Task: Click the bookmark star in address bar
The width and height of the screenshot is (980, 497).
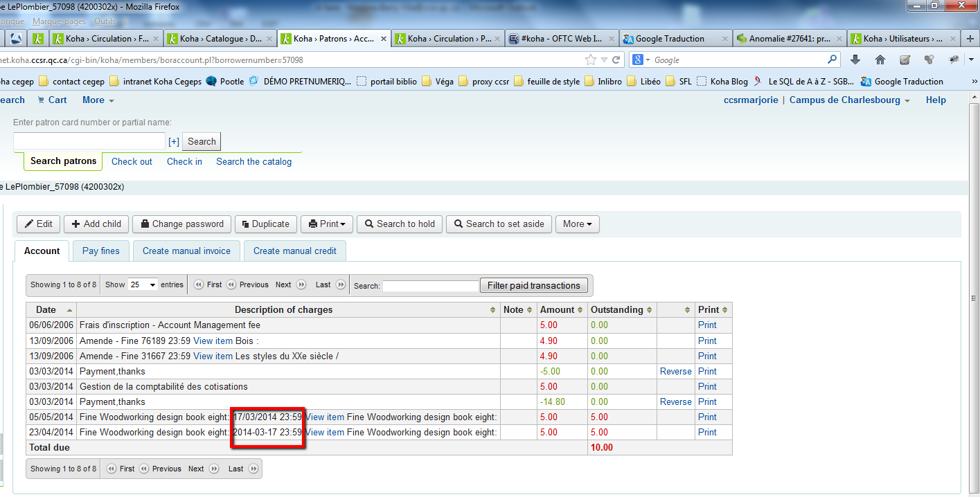Action: (x=590, y=60)
